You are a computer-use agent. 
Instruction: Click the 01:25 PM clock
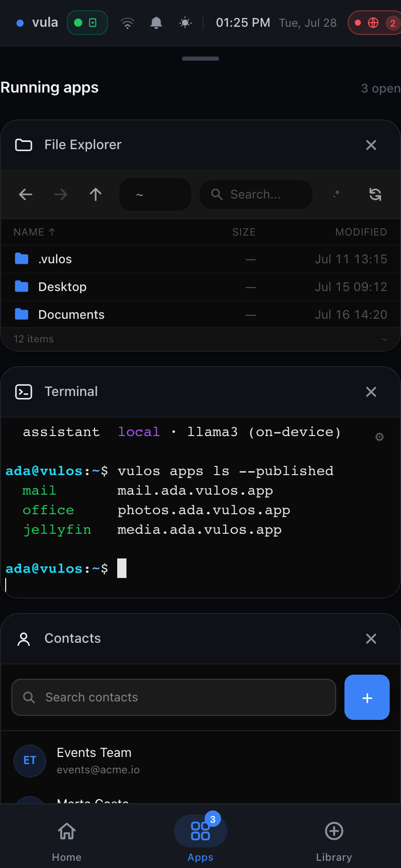(x=243, y=23)
